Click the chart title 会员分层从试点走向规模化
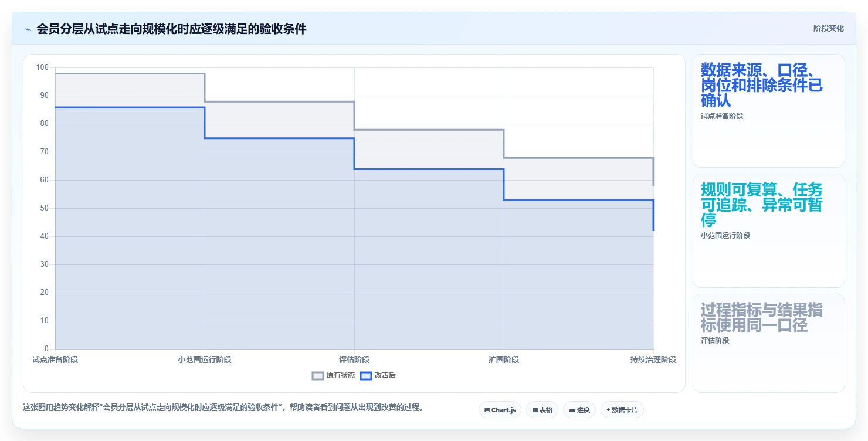 tap(171, 29)
